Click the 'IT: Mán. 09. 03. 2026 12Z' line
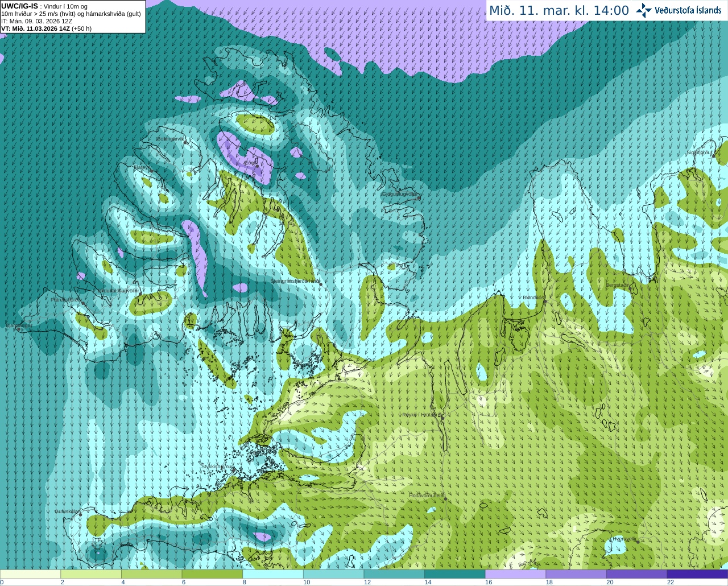Image resolution: width=728 pixels, height=586 pixels. 36,21
